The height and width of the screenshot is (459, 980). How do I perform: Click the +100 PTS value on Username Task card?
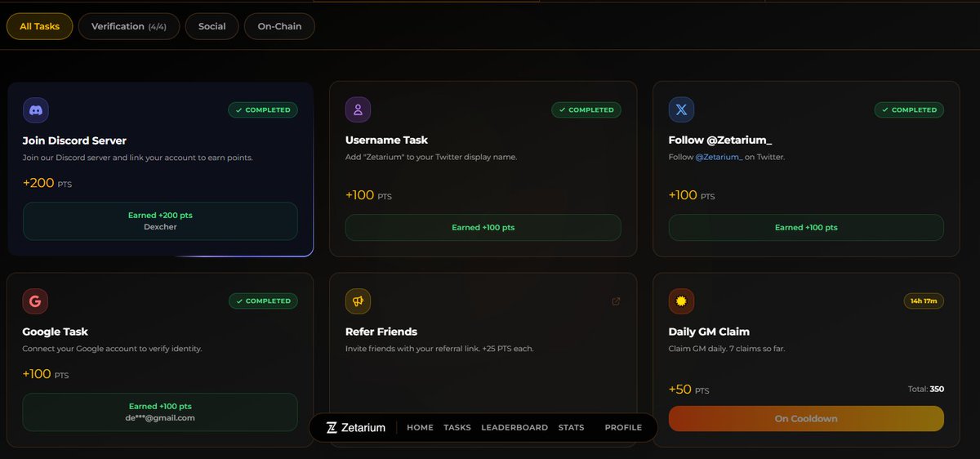tap(369, 195)
